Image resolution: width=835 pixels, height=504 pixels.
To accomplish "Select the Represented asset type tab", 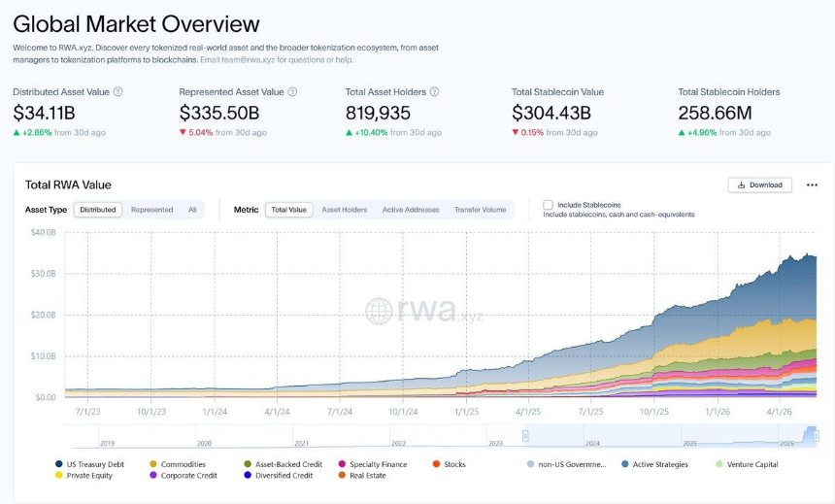I will 151,210.
